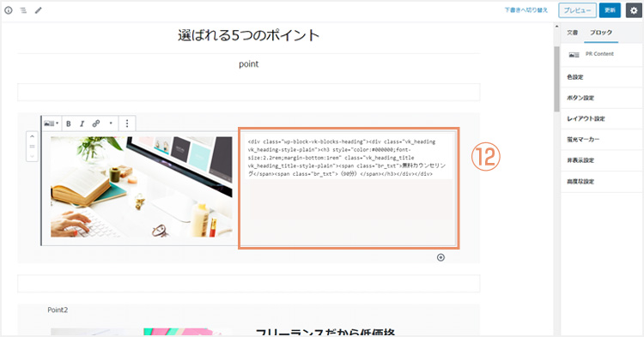
Task: Click the blue Update button
Action: click(610, 10)
